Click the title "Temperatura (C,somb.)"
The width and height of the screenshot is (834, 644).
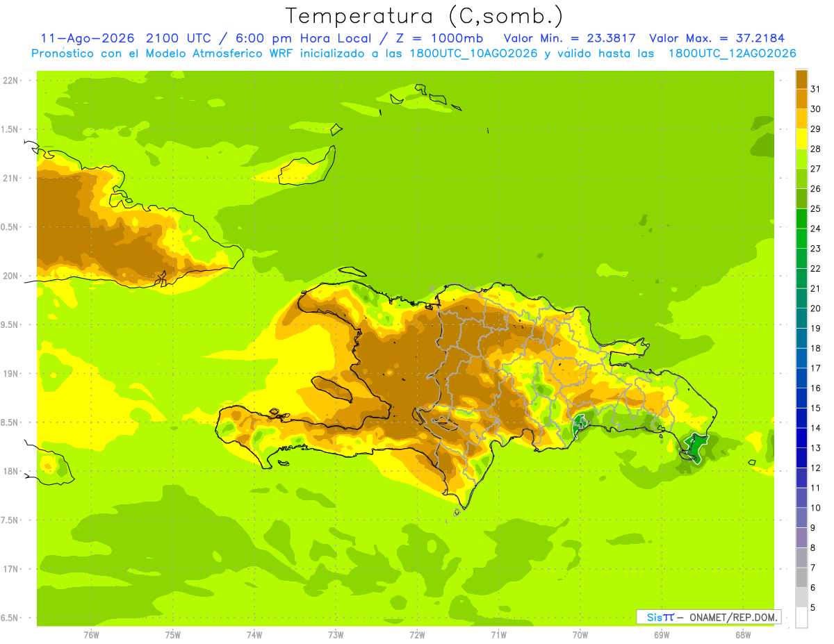(424, 16)
